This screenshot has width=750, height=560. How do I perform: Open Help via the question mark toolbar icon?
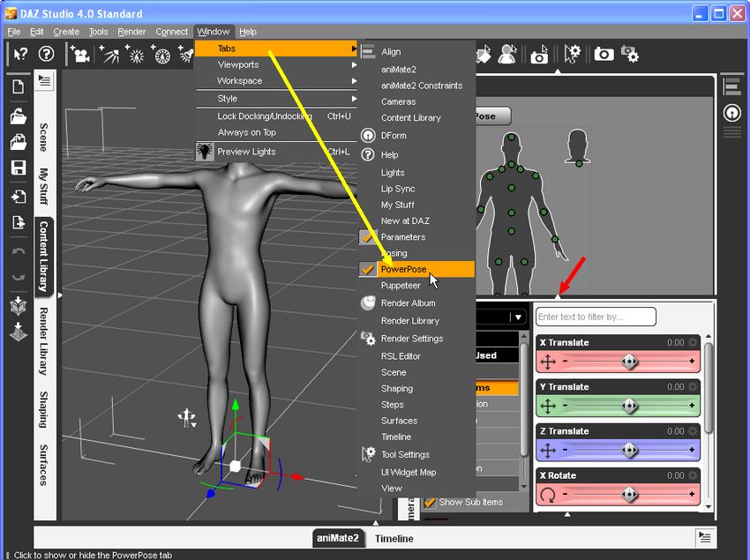[47, 54]
